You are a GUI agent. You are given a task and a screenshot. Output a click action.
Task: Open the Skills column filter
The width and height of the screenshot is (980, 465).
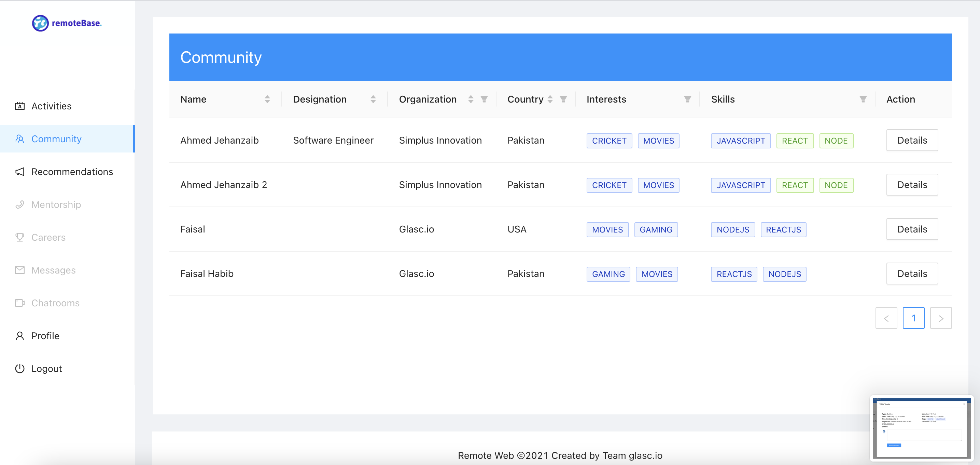(863, 99)
